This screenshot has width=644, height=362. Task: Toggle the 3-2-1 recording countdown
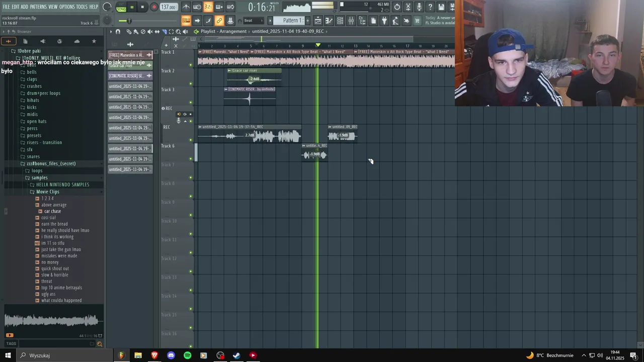(208, 7)
